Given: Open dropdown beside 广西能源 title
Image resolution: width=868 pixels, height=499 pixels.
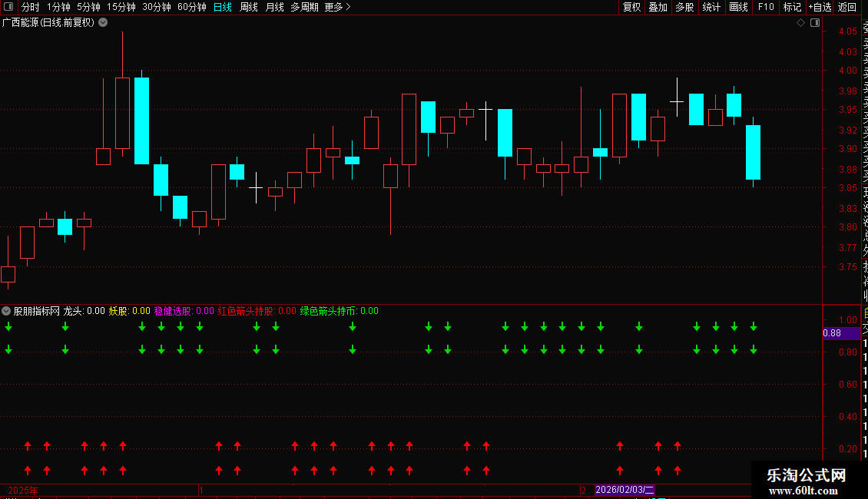Looking at the screenshot, I should (103, 23).
